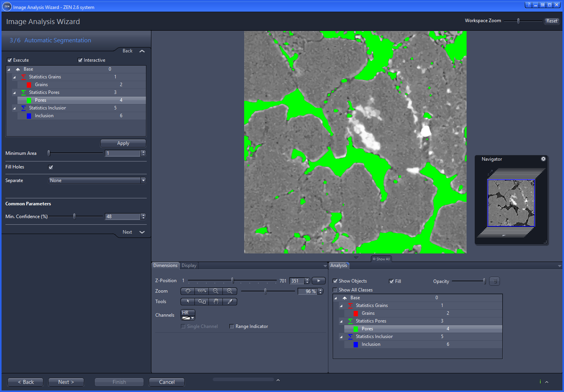Enable Show All Classes
The width and height of the screenshot is (564, 392).
[x=335, y=290]
